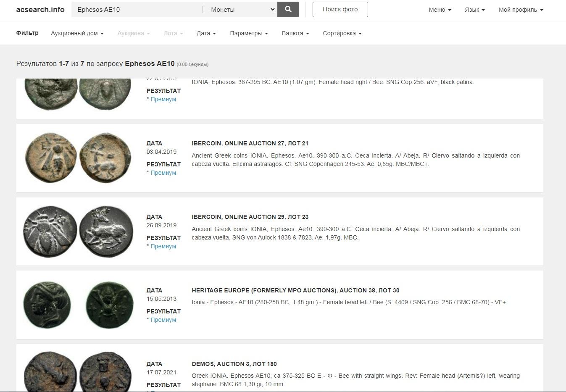Viewport: 566px width, 392px height.
Task: Open coin image of Demos Auction 3 lot 180
Action: (78, 372)
